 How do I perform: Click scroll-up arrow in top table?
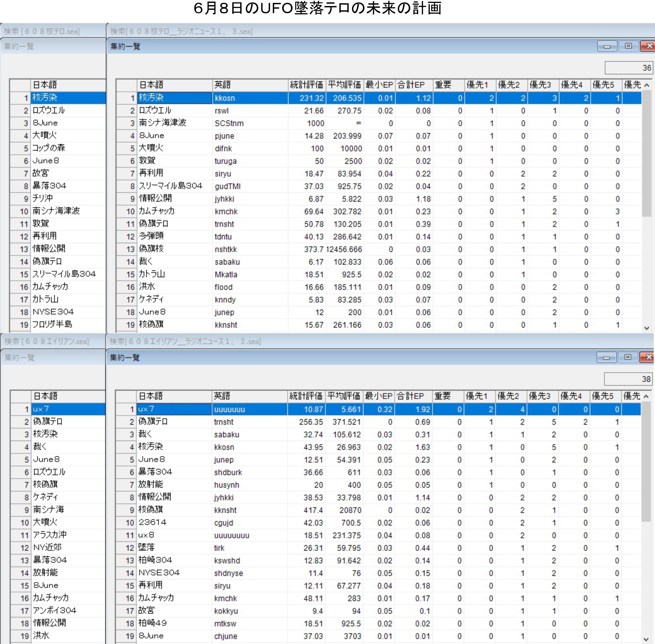(x=647, y=85)
